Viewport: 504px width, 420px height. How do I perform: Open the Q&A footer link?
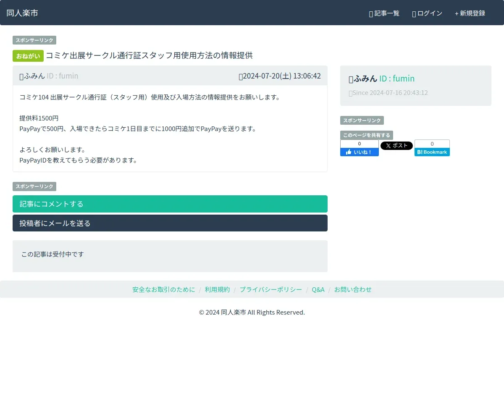tap(318, 289)
